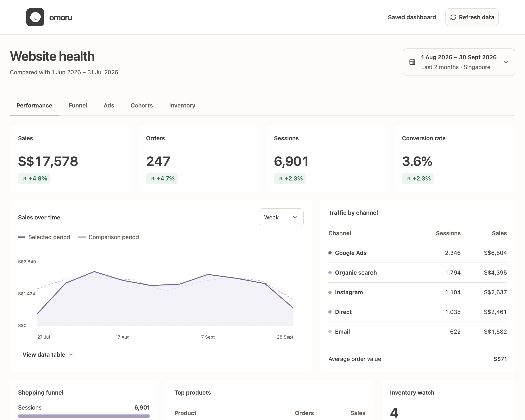Open the Week interval dropdown
The image size is (525, 420).
click(x=281, y=217)
